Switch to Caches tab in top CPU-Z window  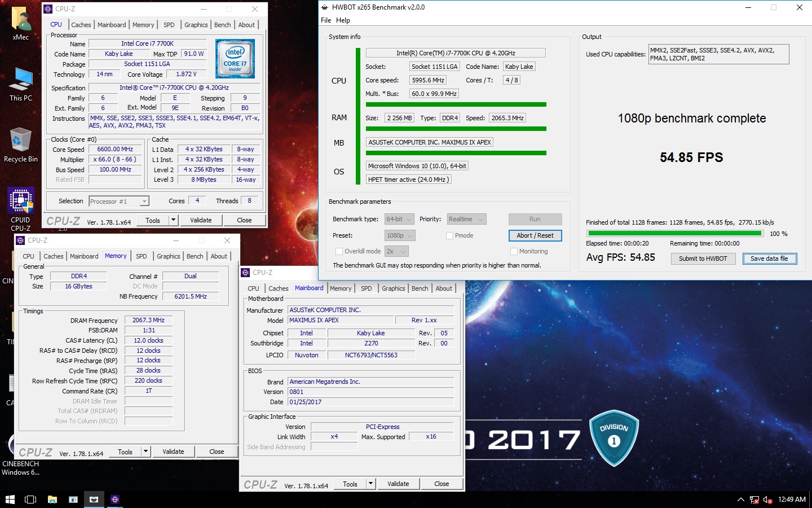pos(81,25)
